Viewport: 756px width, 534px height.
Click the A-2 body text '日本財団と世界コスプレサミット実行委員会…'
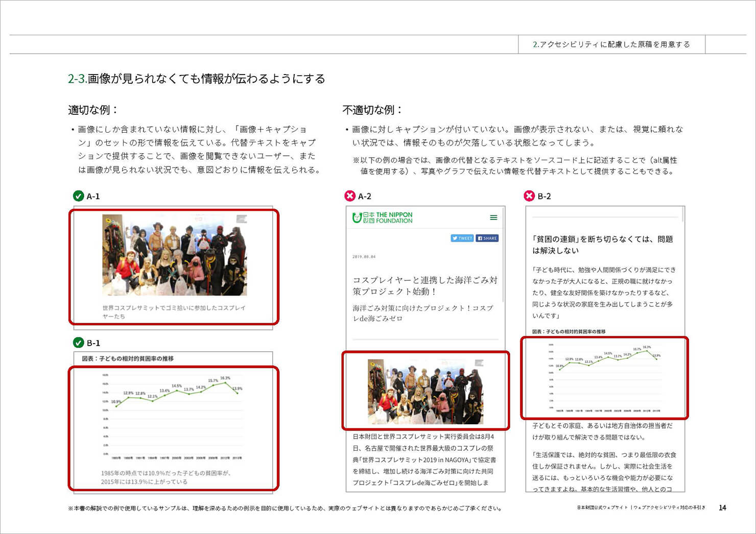(424, 459)
